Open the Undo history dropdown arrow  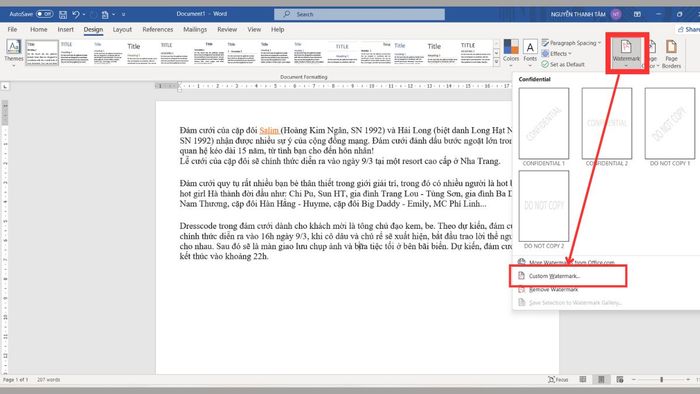[x=84, y=14]
